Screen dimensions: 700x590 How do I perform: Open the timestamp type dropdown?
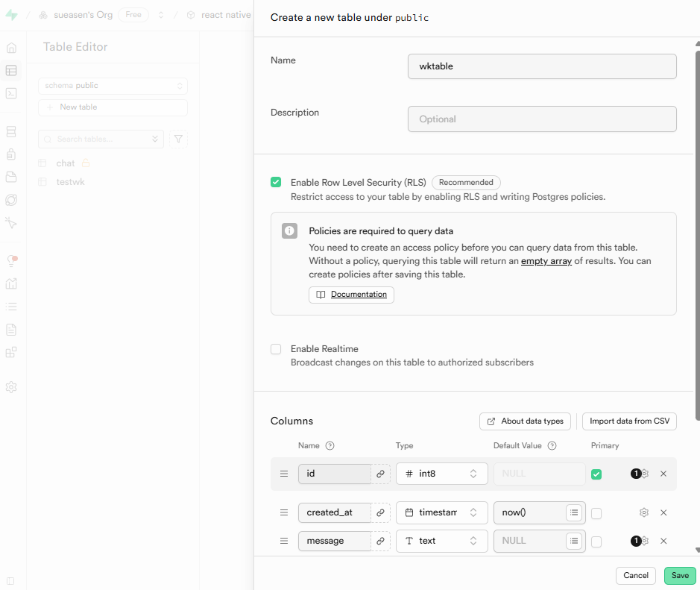pos(442,512)
